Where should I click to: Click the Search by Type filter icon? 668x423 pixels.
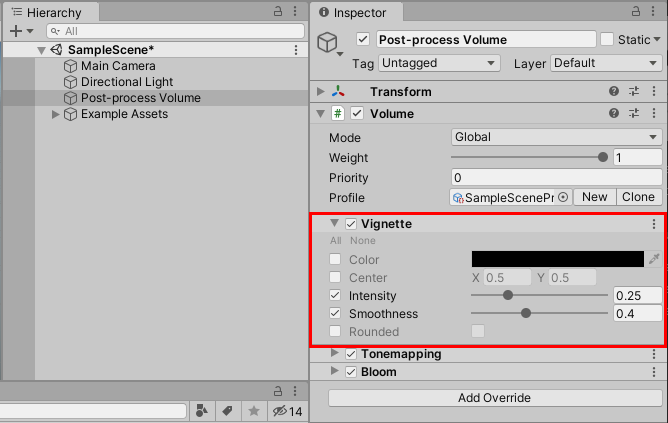click(x=203, y=411)
